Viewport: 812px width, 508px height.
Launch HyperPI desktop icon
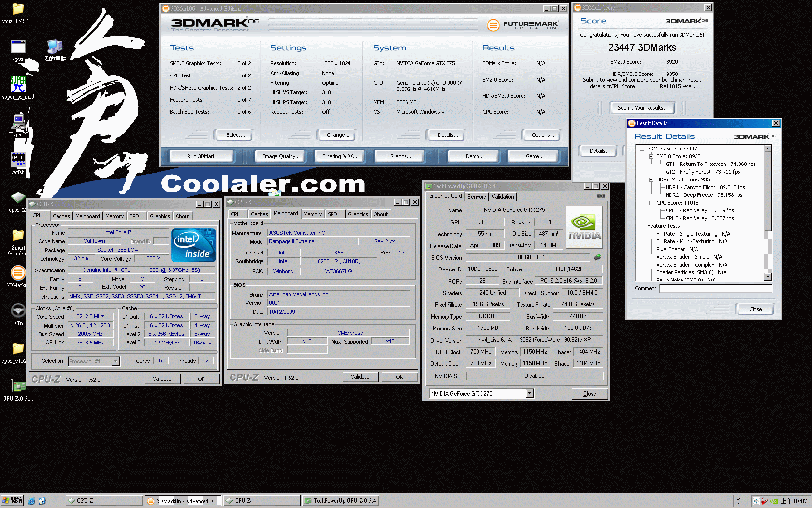pyautogui.click(x=18, y=122)
